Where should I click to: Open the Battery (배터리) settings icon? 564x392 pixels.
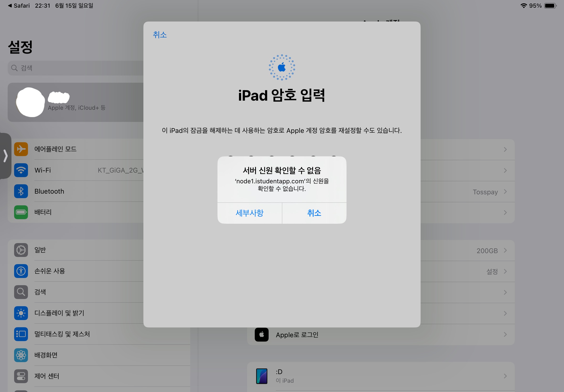tap(21, 212)
